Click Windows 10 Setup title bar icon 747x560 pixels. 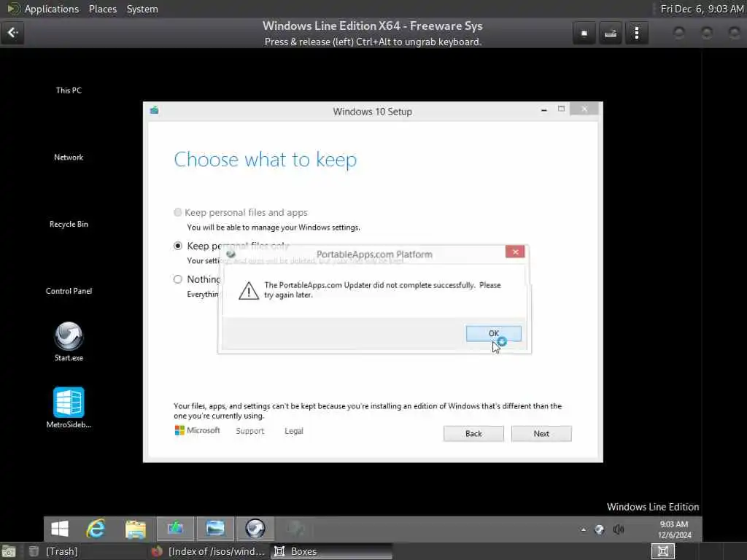[x=155, y=111]
